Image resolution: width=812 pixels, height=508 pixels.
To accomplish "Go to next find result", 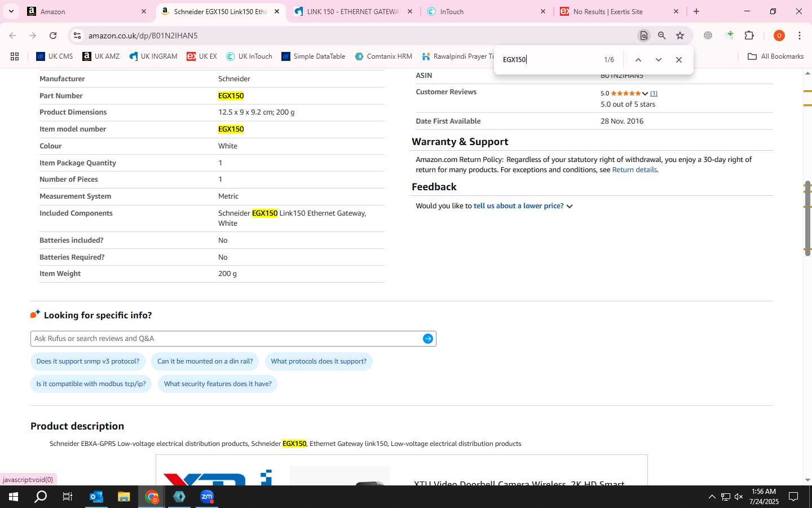I will tap(659, 60).
